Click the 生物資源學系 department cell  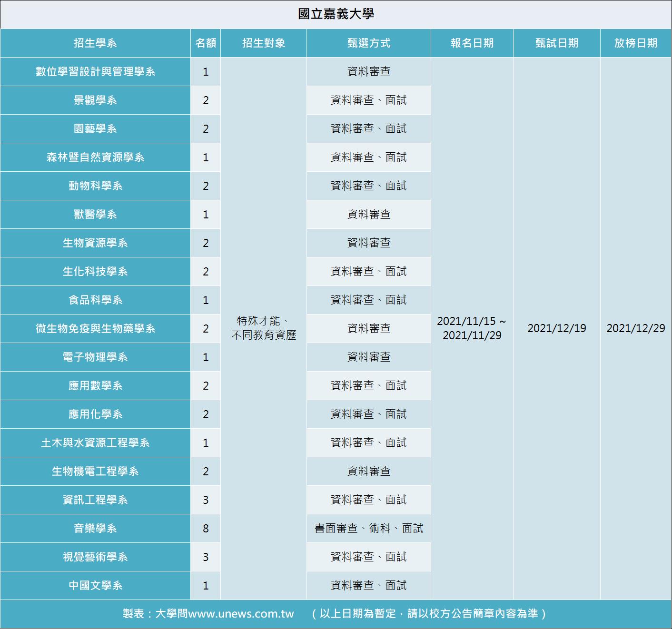click(95, 243)
